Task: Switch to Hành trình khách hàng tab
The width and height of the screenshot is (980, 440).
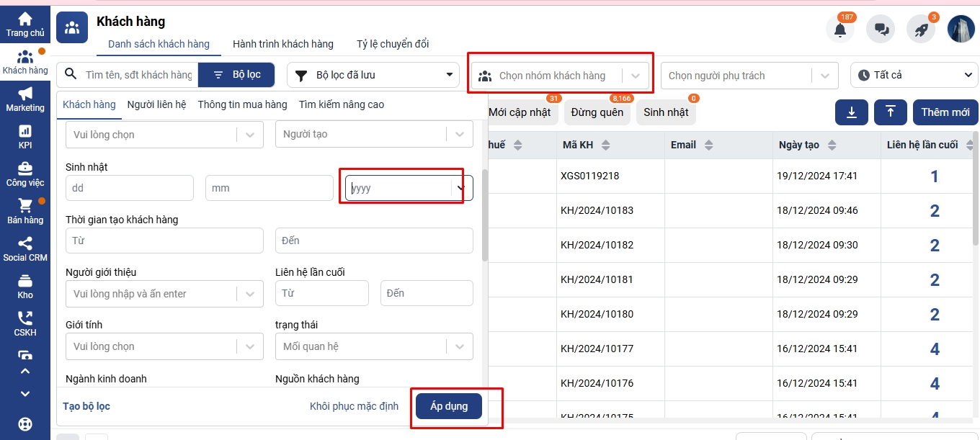Action: pyautogui.click(x=282, y=44)
